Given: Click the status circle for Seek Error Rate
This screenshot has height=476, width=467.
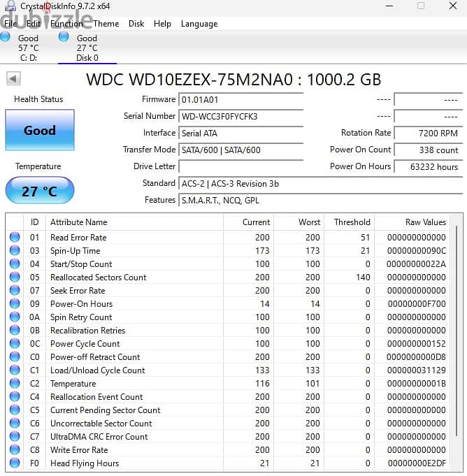Looking at the screenshot, I should click(x=15, y=290).
